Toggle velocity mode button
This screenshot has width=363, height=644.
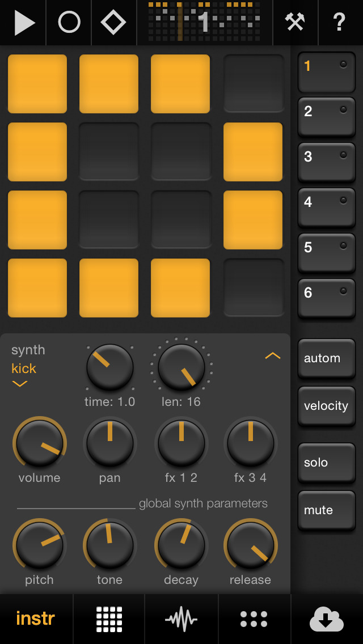[326, 406]
